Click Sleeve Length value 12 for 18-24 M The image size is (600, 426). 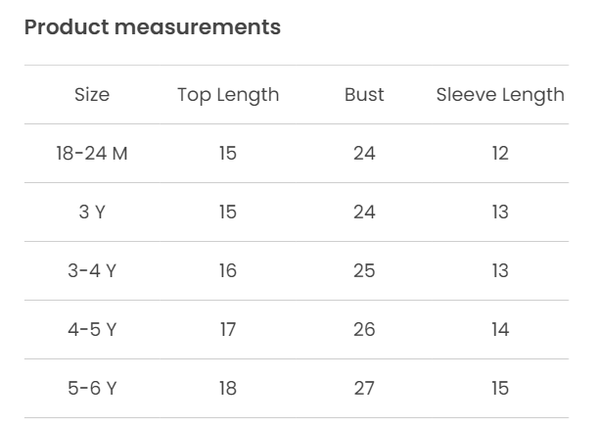coord(500,153)
